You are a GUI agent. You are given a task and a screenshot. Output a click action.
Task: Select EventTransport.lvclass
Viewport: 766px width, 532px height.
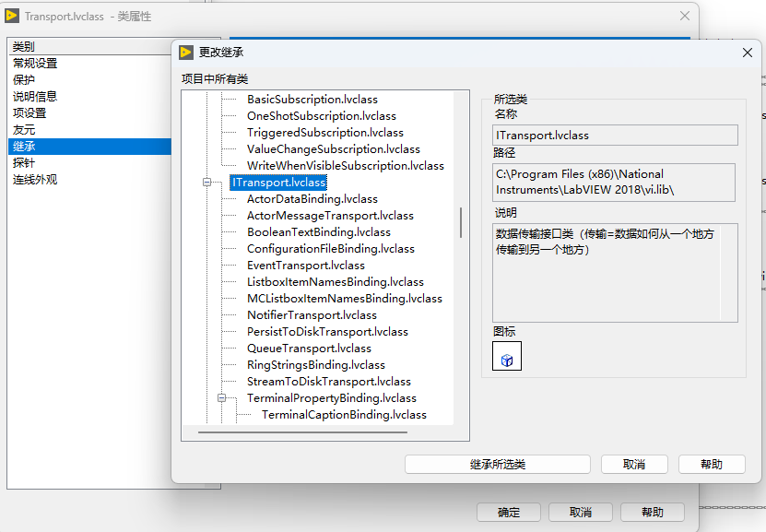[x=306, y=266]
